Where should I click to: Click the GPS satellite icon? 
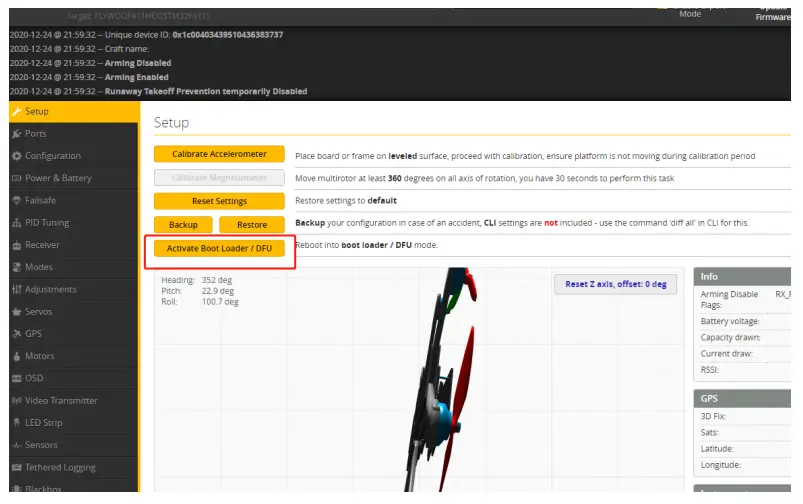pos(16,333)
